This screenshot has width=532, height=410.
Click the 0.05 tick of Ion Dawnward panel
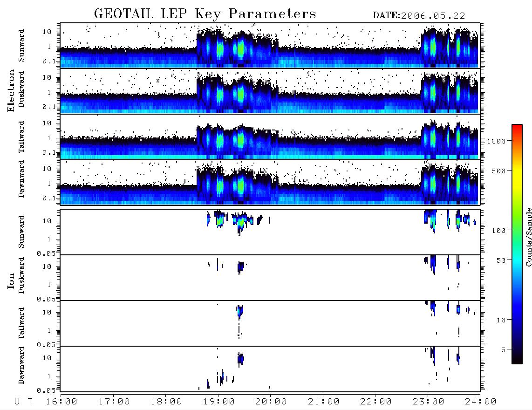(x=46, y=390)
